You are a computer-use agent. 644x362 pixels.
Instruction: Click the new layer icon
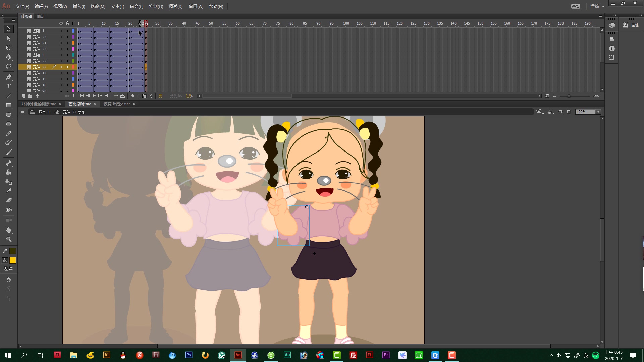point(23,96)
